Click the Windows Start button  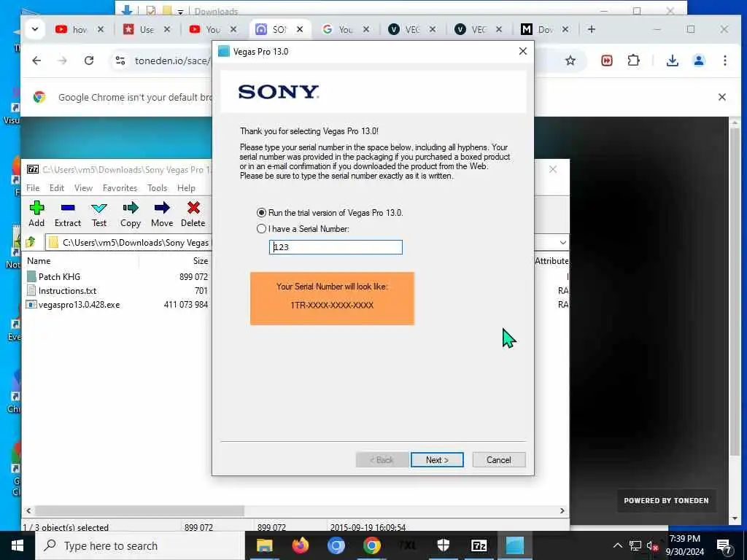point(18,545)
